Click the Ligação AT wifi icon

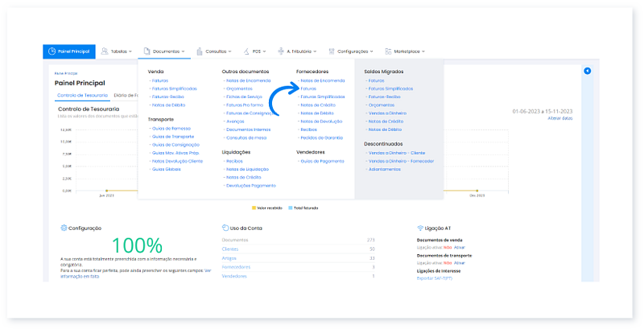coord(420,228)
